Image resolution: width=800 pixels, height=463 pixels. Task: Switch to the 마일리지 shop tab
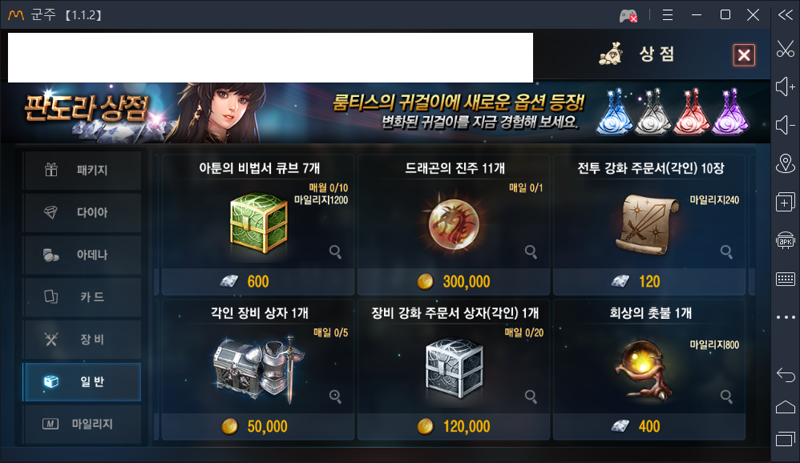(x=82, y=424)
